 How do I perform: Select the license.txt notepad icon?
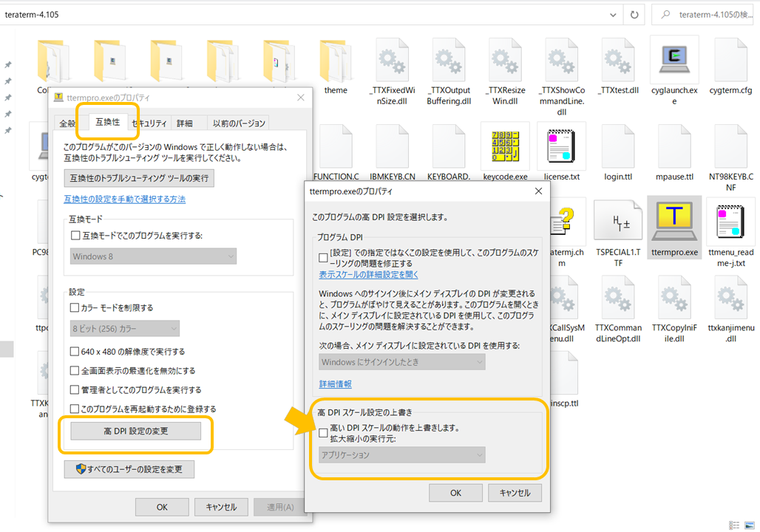tap(561, 146)
